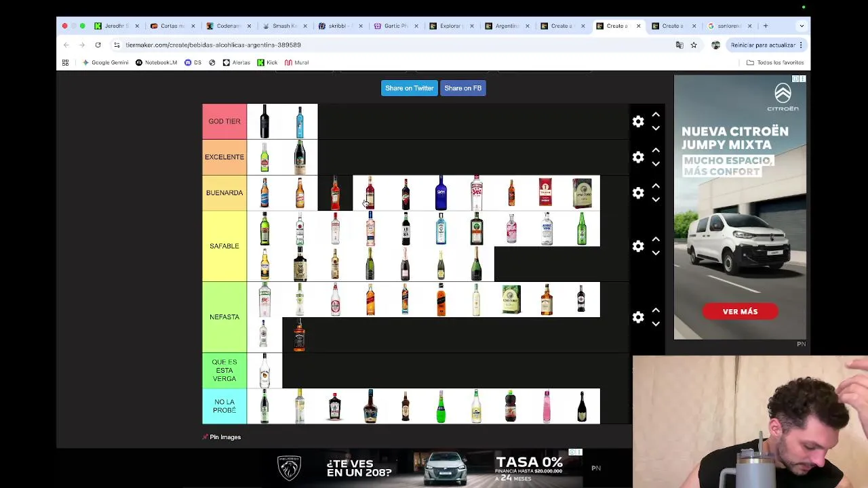
Task: Select blue Skyy vodka bottle in BUENARDA
Action: pos(441,192)
